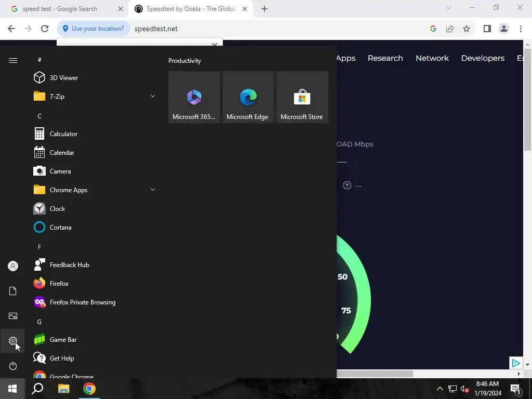
Task: Open Apps menu on Speedtest site
Action: [x=345, y=58]
